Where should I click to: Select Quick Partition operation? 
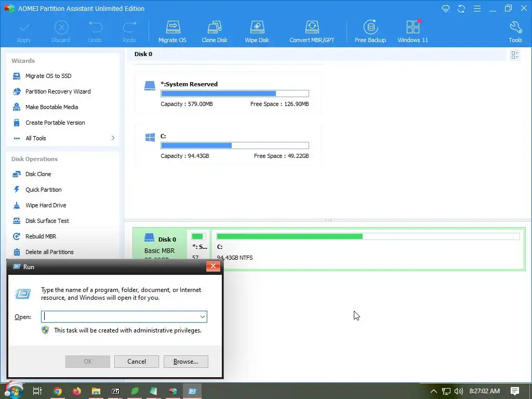coord(44,189)
